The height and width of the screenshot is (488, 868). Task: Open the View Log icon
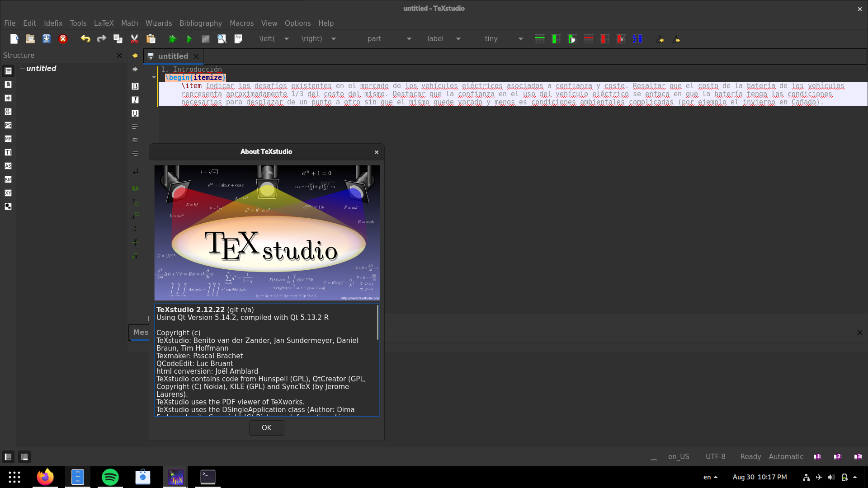pos(238,39)
